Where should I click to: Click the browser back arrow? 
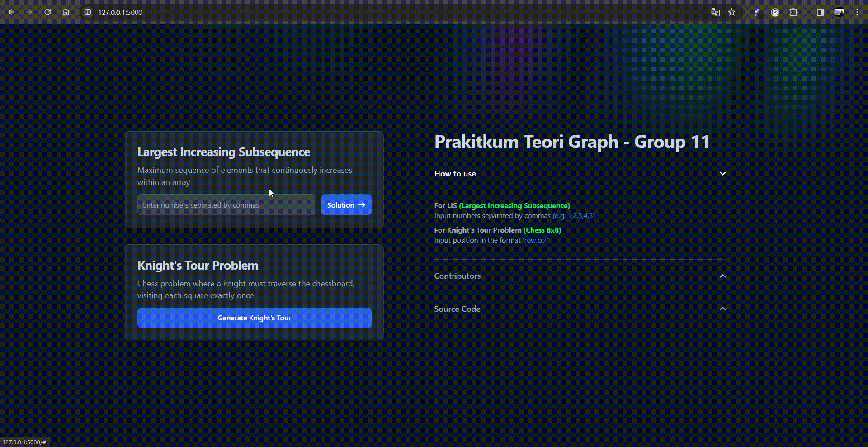pos(11,12)
